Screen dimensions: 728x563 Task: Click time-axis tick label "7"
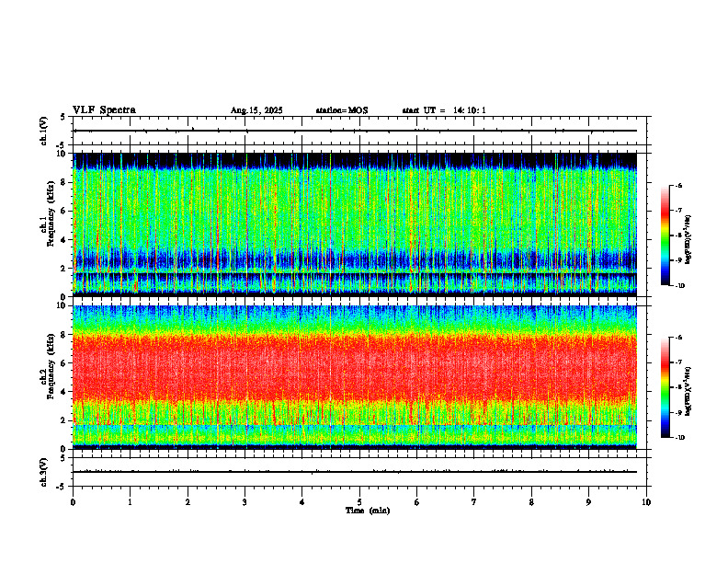click(474, 502)
